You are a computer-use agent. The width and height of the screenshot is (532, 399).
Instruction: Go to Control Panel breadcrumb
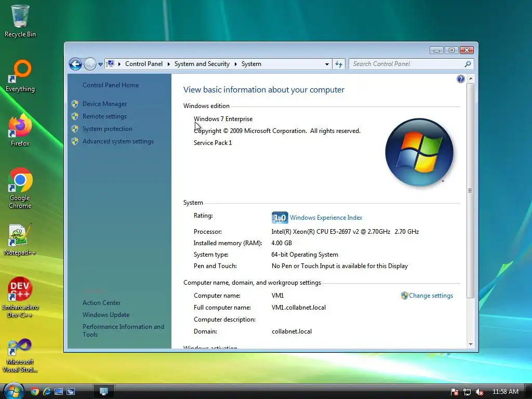pos(144,64)
